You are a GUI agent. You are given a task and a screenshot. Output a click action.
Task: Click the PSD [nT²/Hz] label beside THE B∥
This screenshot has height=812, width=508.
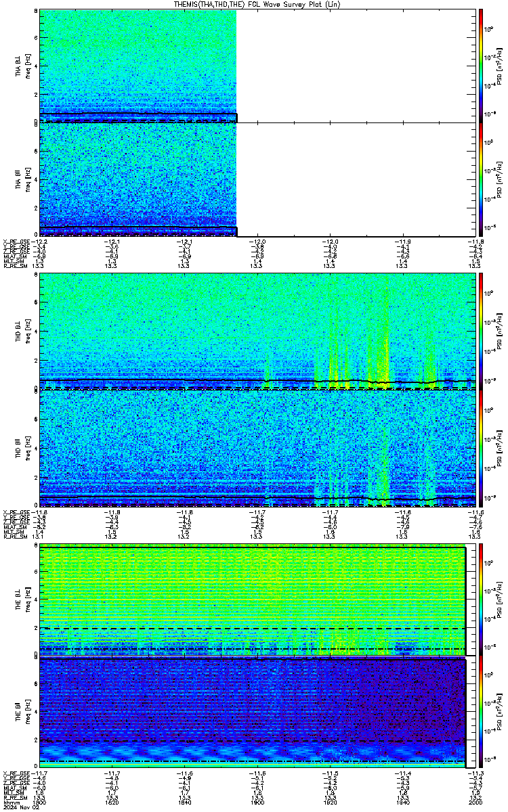pyautogui.click(x=500, y=711)
